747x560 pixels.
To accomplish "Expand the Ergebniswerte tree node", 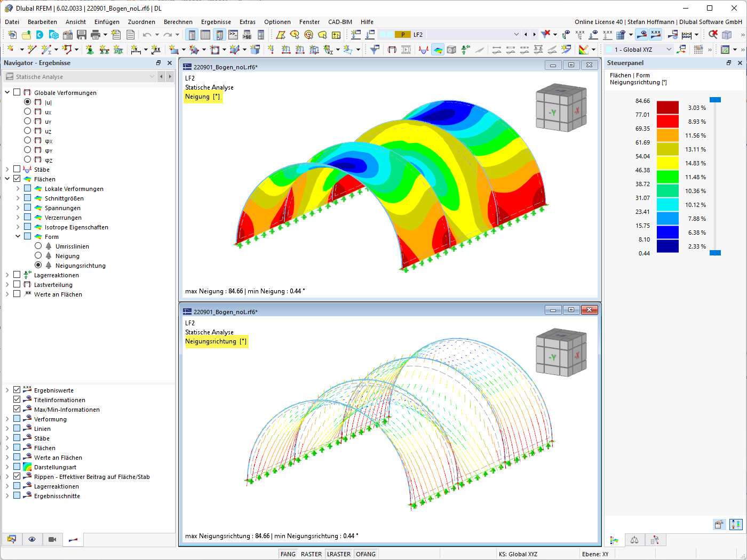I will (x=7, y=390).
